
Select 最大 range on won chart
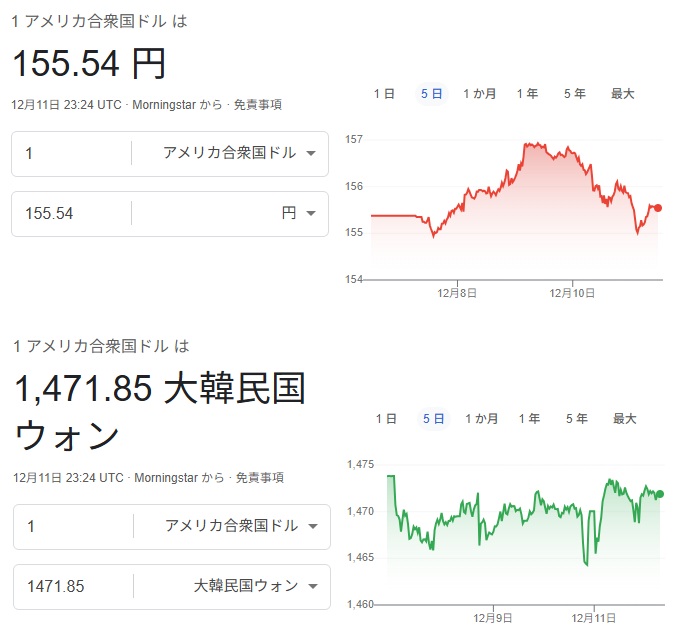(x=624, y=419)
